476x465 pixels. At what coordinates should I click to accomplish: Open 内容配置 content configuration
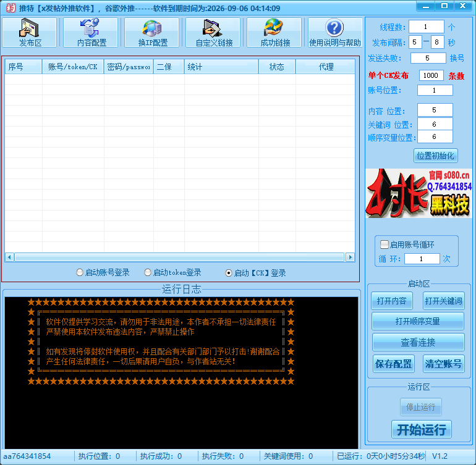click(90, 33)
